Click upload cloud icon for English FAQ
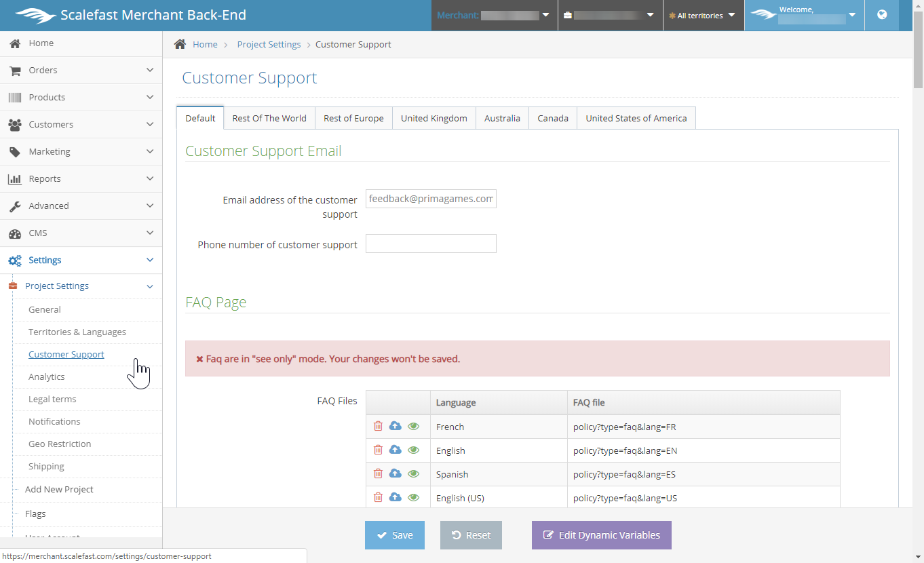924x563 pixels. [x=396, y=450]
